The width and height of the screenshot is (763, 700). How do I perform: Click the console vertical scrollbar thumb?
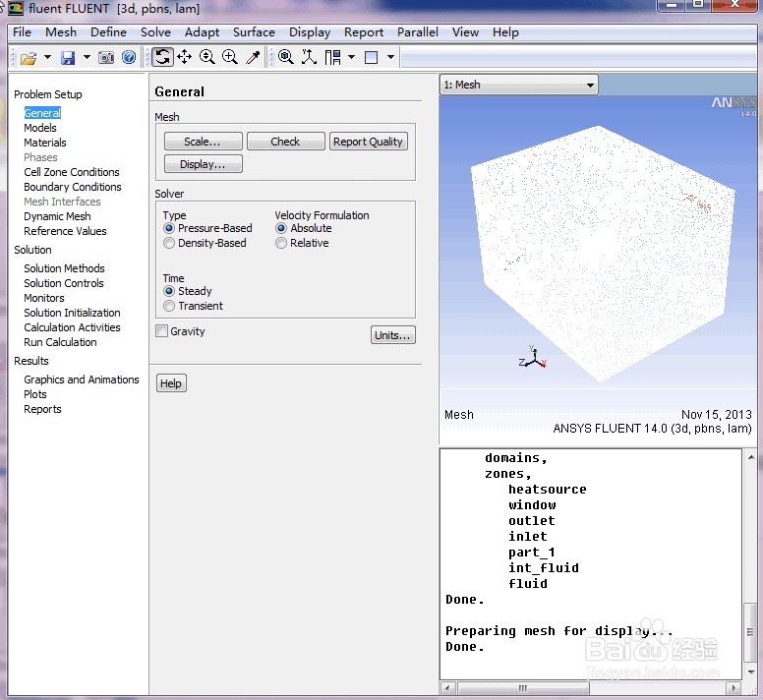751,632
